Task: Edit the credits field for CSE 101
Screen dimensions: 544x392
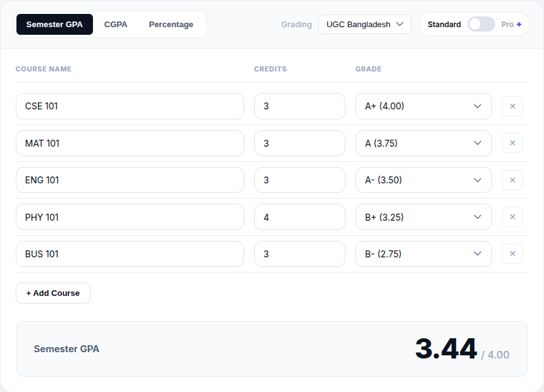Action: pos(300,106)
